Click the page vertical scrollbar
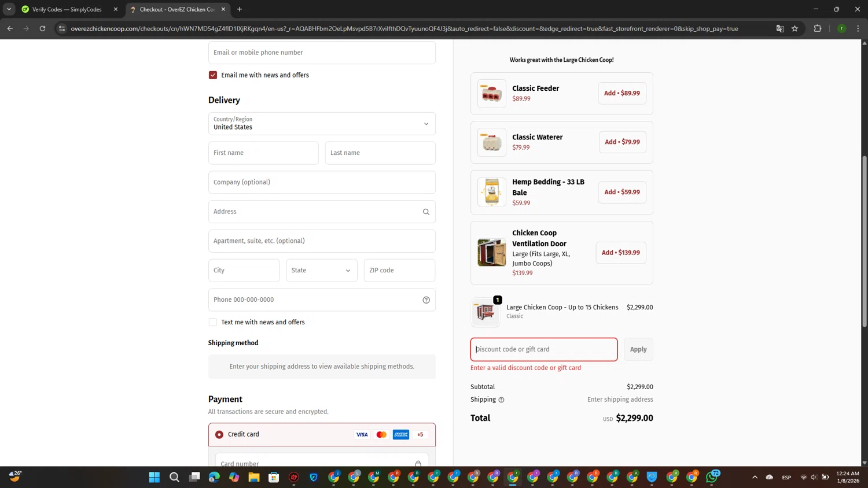The height and width of the screenshot is (488, 868). [865, 242]
